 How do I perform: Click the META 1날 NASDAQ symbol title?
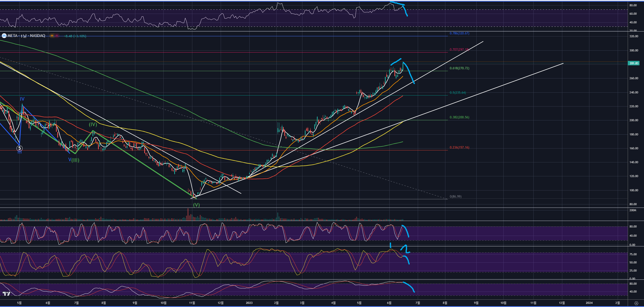pos(26,36)
